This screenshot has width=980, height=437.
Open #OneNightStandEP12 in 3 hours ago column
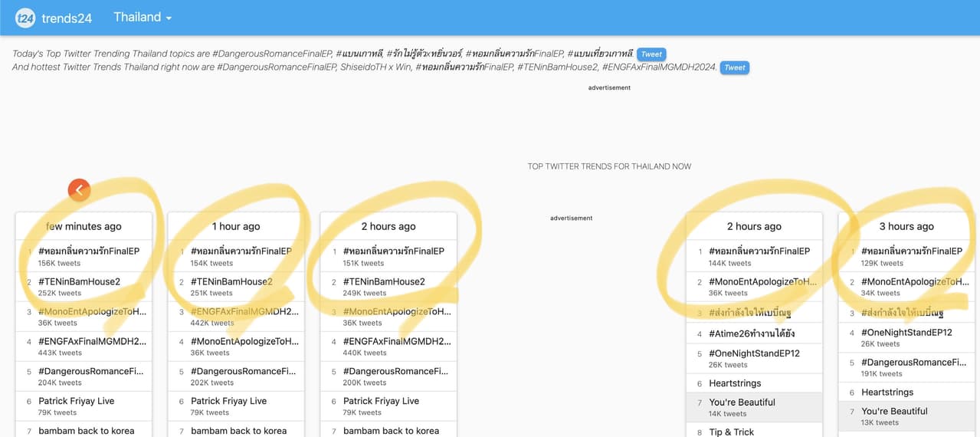click(x=906, y=332)
